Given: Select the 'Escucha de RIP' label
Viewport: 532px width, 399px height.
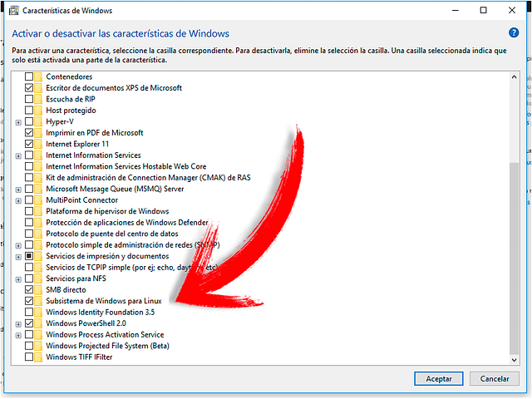Looking at the screenshot, I should pos(71,99).
